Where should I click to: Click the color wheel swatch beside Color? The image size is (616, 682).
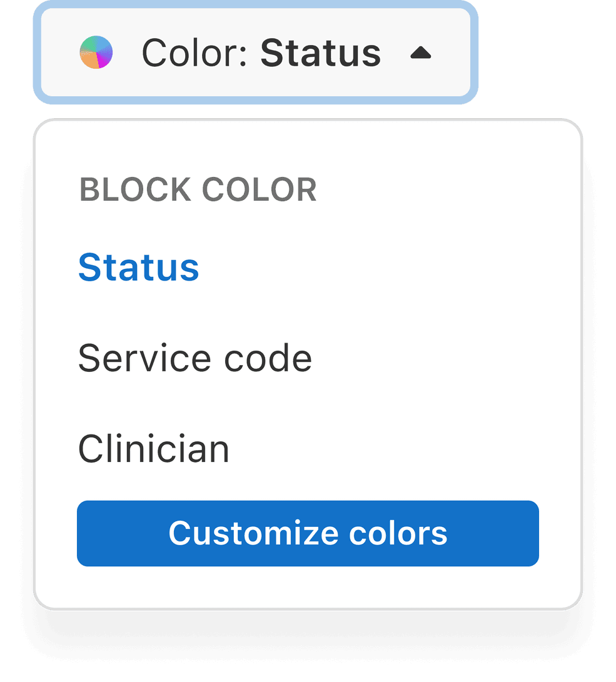pos(96,52)
